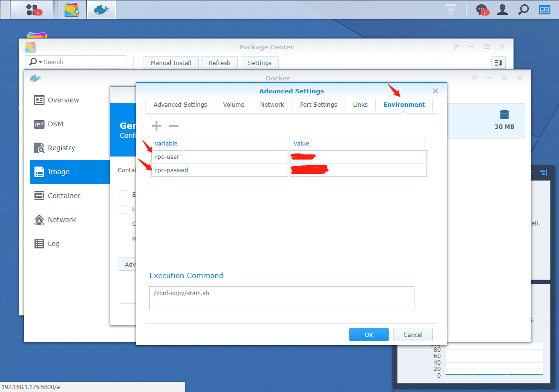Open the widgets panel icon
The image size is (559, 392).
point(544,10)
